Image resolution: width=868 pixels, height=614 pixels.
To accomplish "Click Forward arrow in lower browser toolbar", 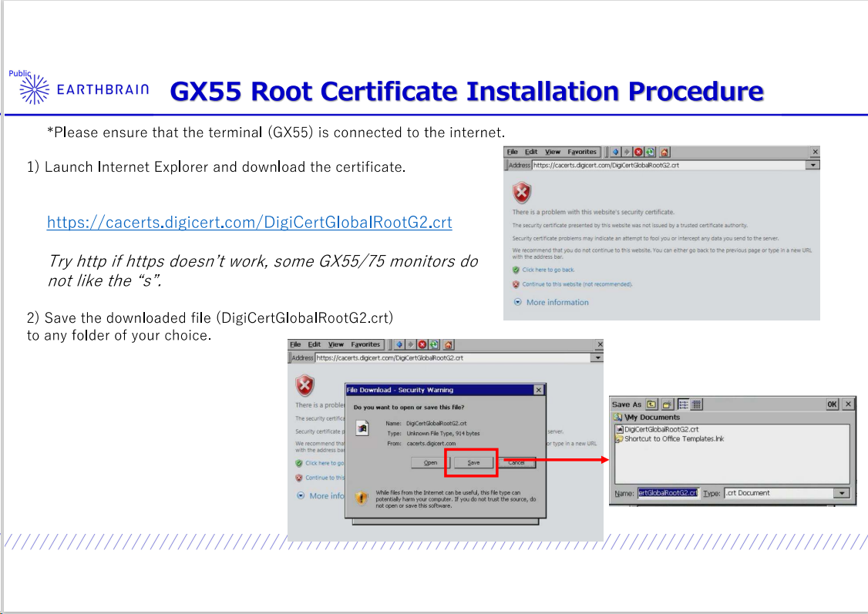I will pyautogui.click(x=410, y=344).
